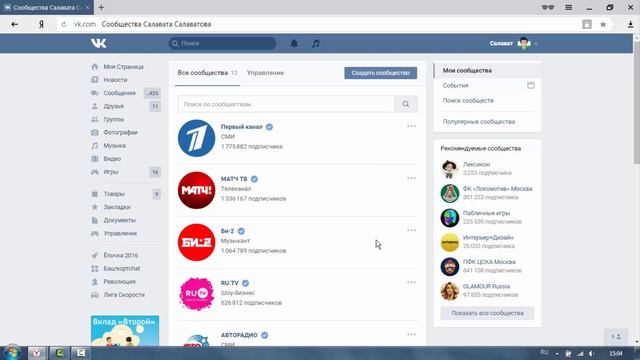Click Показать все сообщества button
640x360 pixels.
tap(487, 313)
